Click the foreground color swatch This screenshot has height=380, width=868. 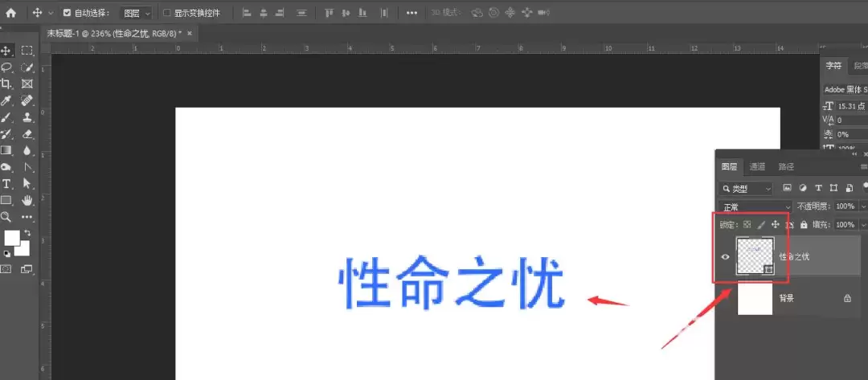[11, 237]
